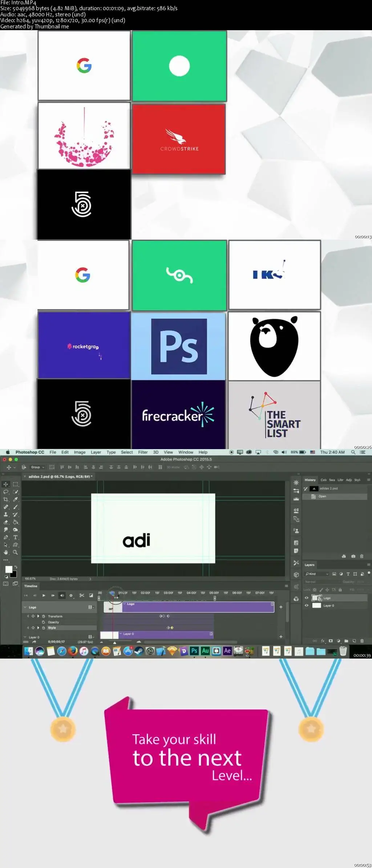Switch to the History panel tab
Viewport: 372px width, 868px height.
[310, 480]
